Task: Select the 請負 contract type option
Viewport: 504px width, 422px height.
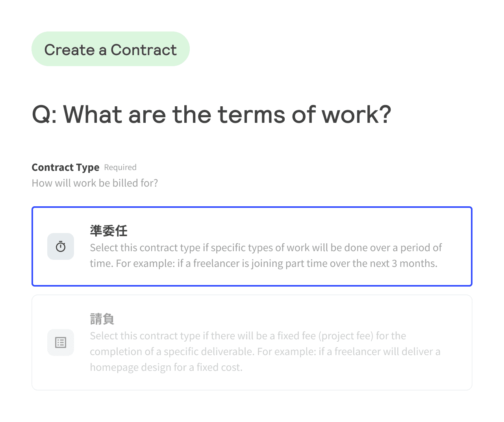Action: click(252, 342)
